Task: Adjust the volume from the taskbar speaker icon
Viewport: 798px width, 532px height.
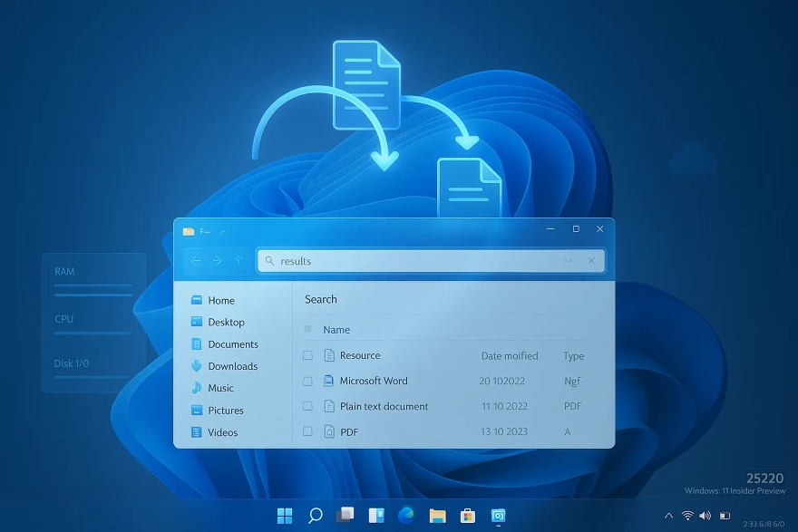Action: click(706, 515)
